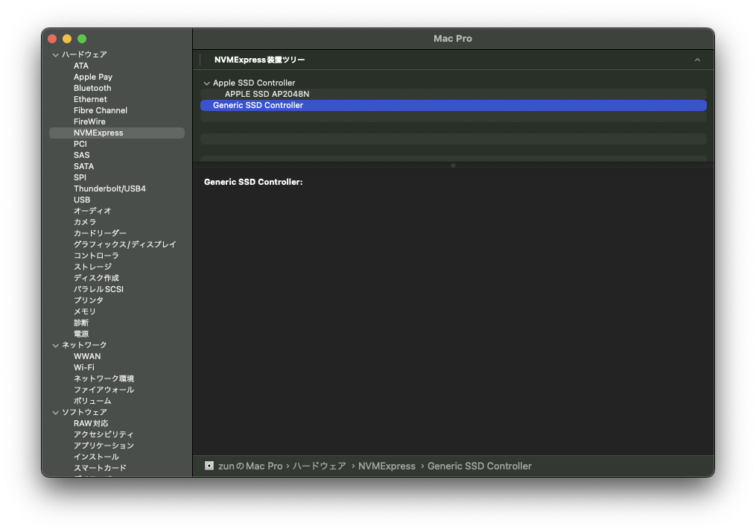Click the ハードウェア section heading

click(84, 54)
